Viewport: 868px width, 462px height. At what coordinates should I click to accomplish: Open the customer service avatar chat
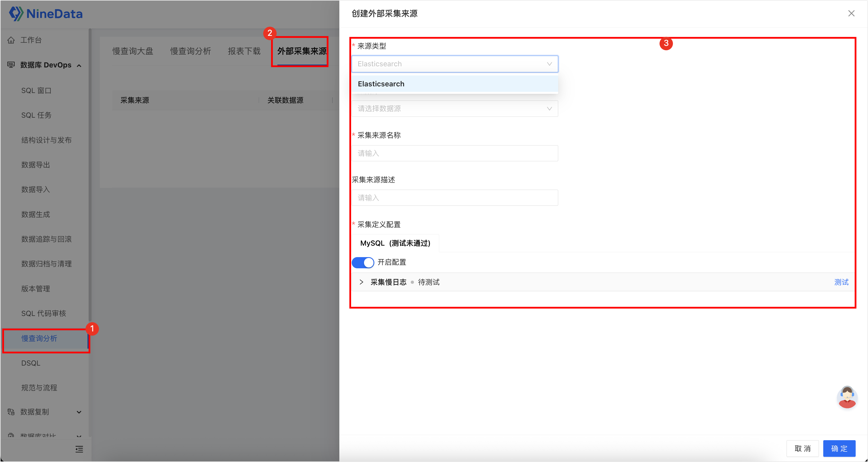[x=847, y=397]
